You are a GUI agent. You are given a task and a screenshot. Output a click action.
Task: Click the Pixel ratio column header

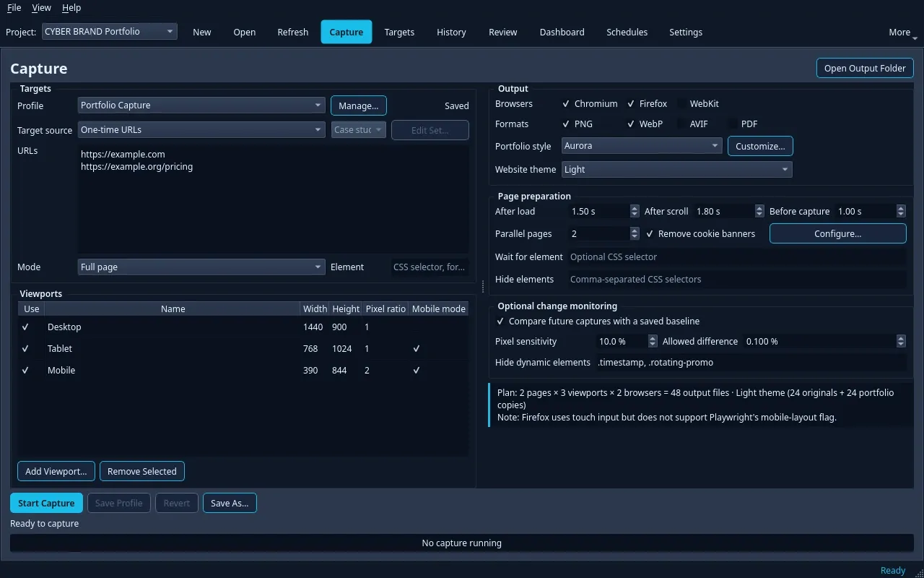coord(385,309)
